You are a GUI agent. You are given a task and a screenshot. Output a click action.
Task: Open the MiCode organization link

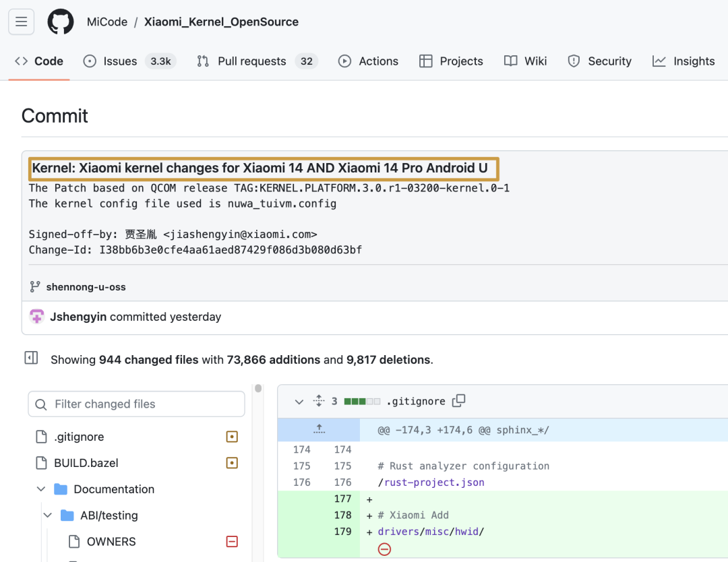point(107,22)
